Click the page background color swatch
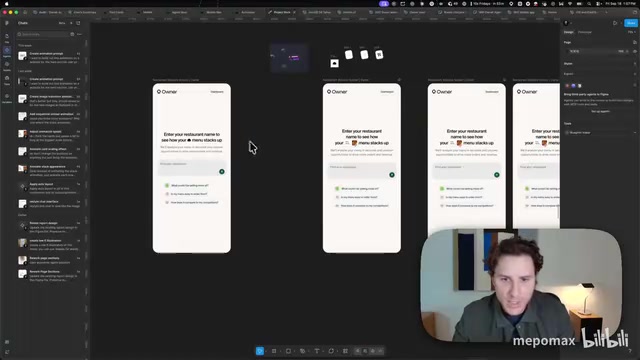 567,51
